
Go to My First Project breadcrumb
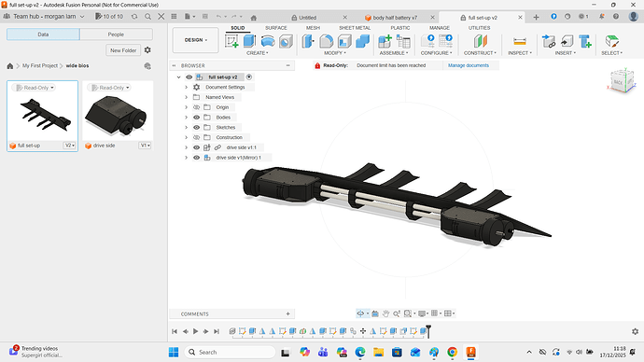coord(40,65)
